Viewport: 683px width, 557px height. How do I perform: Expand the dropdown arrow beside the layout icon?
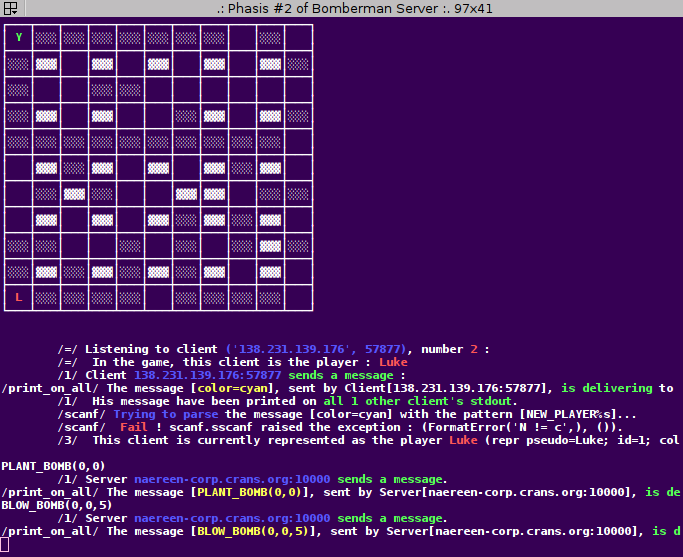14,12
